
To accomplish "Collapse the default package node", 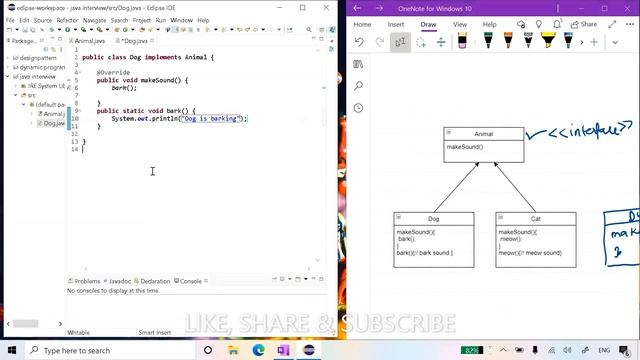I will (24, 104).
